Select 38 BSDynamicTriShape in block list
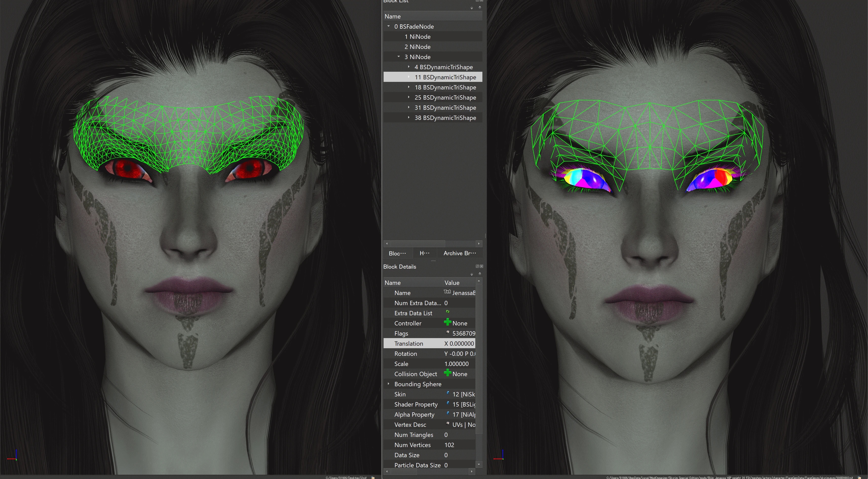Screen dimensions: 868x479 pos(445,118)
